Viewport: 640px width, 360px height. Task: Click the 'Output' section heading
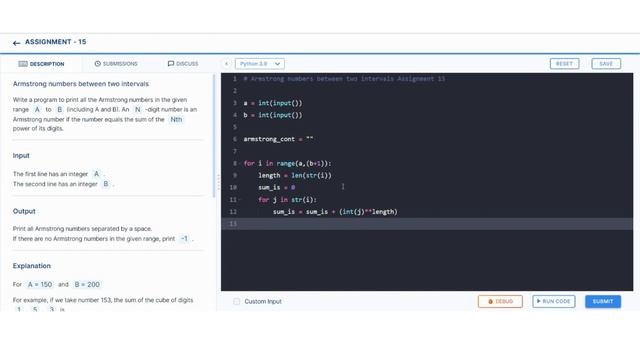pyautogui.click(x=24, y=211)
